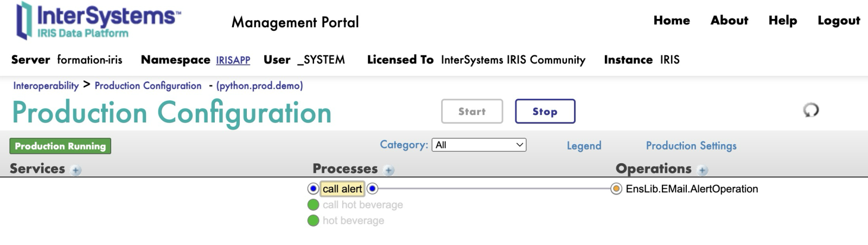868x245 pixels.
Task: Click status indicator left of call alert
Action: [313, 189]
